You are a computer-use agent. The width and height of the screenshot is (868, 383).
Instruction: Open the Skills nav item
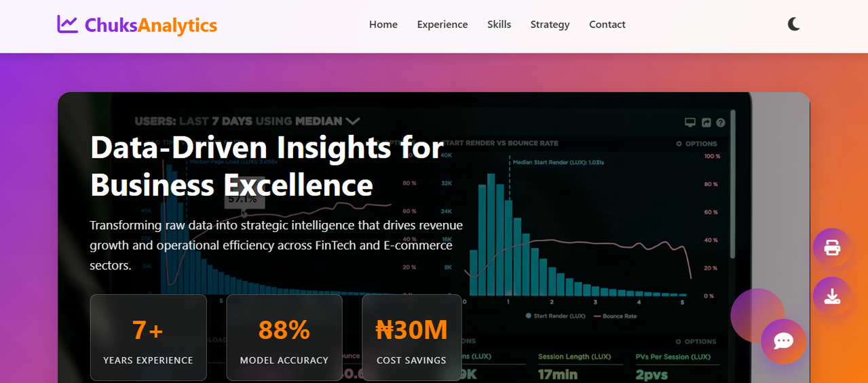(x=499, y=24)
